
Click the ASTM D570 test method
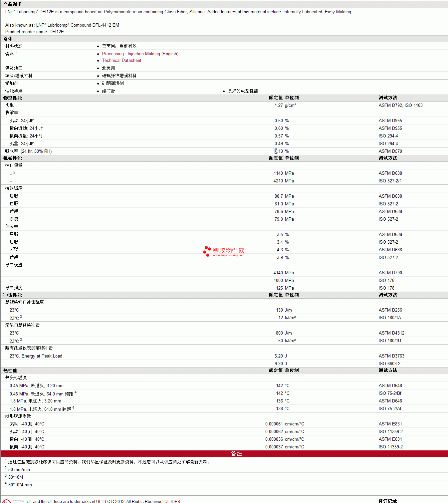point(390,151)
